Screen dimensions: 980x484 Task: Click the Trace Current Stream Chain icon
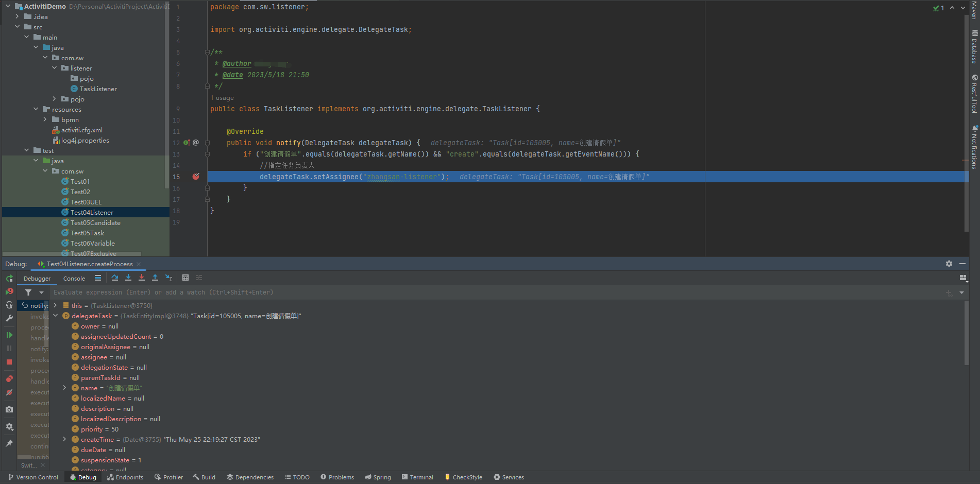[x=199, y=278]
